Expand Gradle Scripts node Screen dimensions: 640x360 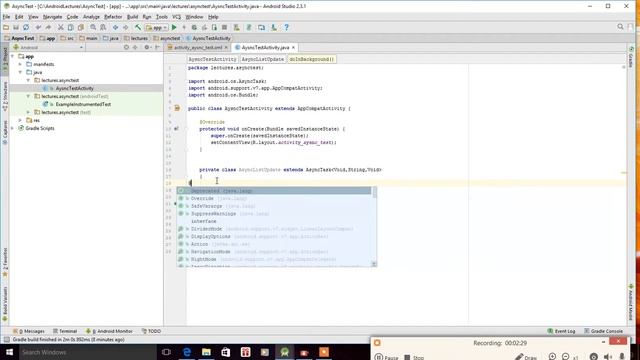[x=13, y=128]
